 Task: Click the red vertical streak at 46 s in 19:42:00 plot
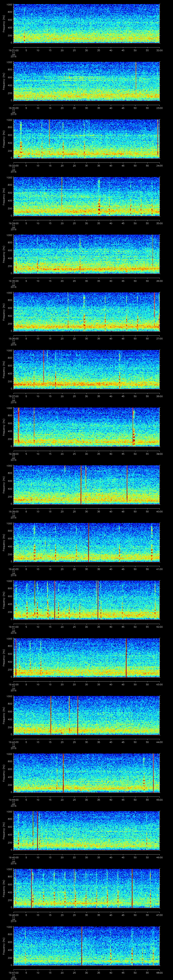[126, 657]
